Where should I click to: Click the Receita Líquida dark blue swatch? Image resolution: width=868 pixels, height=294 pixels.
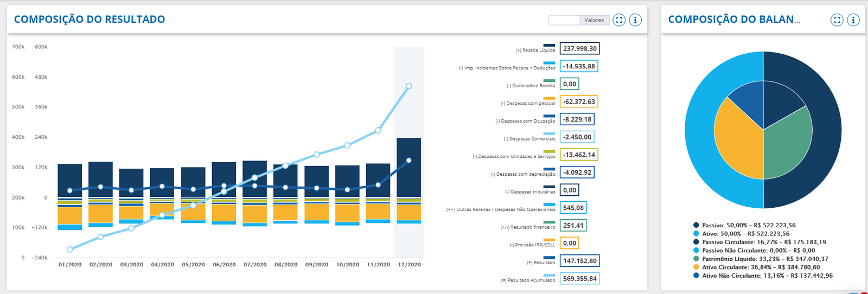click(x=549, y=46)
